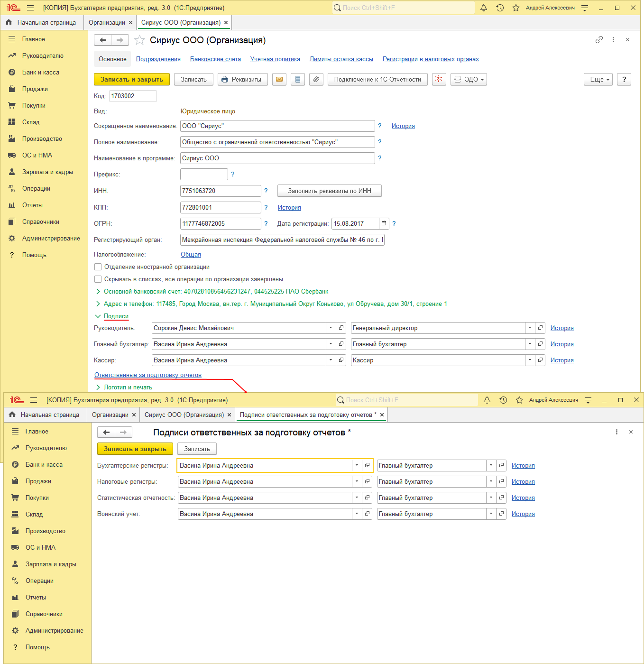Enable Скрывать в списках checkbox
This screenshot has width=644, height=664.
click(98, 279)
